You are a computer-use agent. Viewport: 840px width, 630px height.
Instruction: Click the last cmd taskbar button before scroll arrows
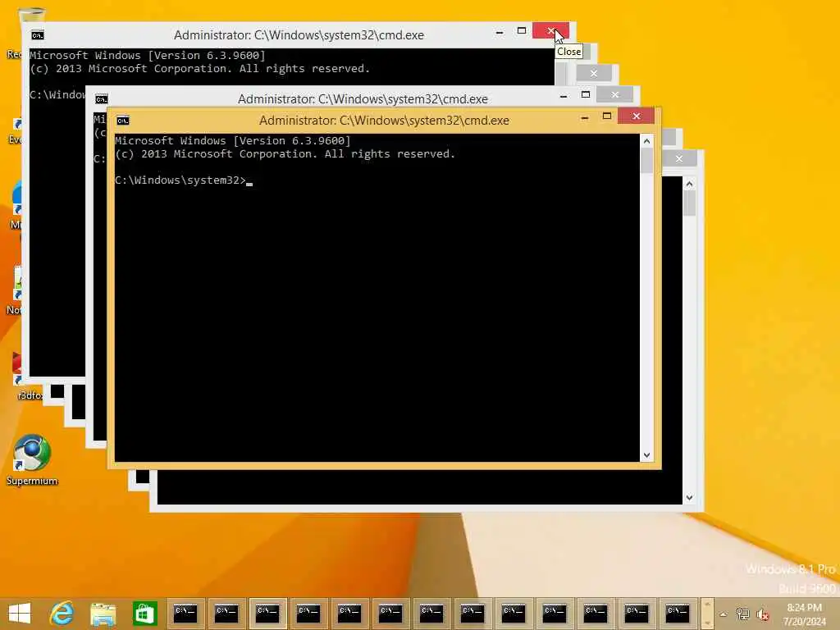pyautogui.click(x=678, y=613)
